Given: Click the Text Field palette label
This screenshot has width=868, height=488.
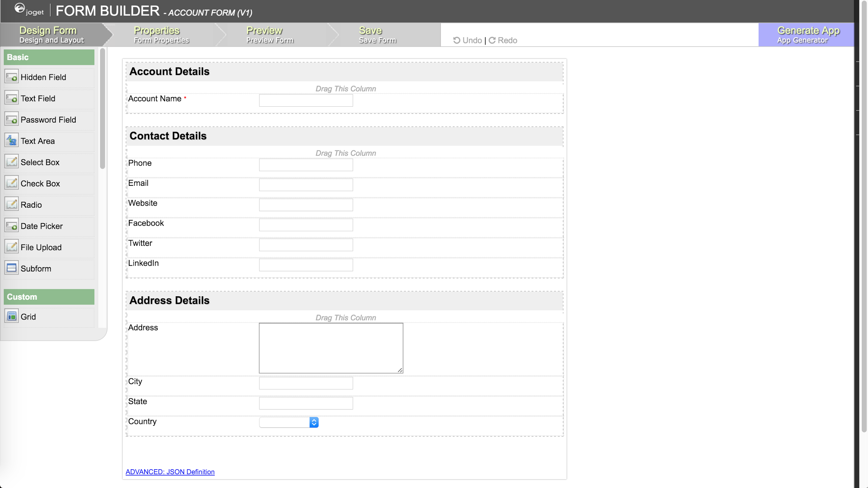Looking at the screenshot, I should pos(38,99).
